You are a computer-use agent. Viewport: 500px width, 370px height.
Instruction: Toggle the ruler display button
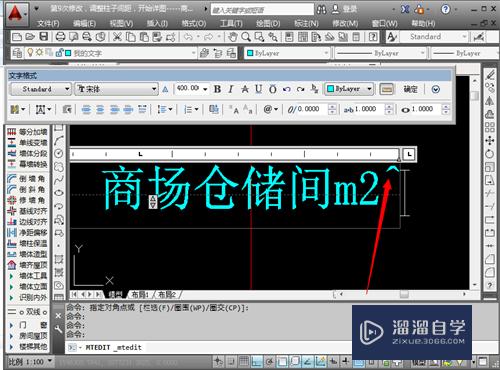[x=386, y=89]
